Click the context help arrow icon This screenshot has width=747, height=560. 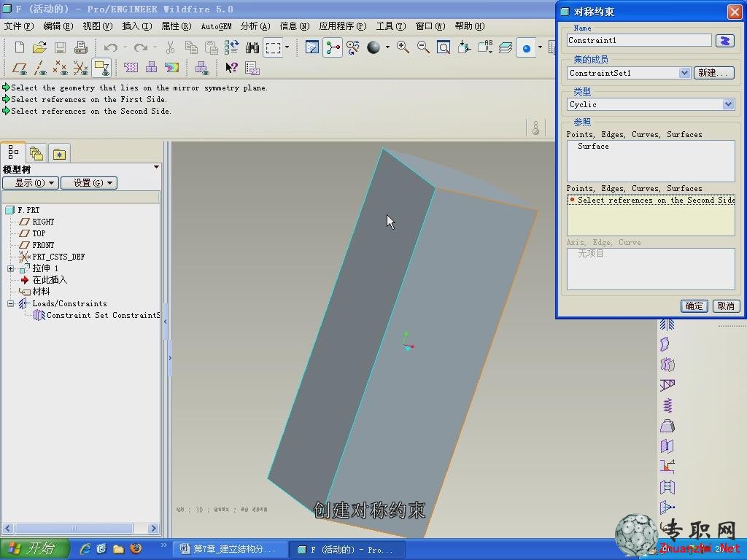[231, 68]
